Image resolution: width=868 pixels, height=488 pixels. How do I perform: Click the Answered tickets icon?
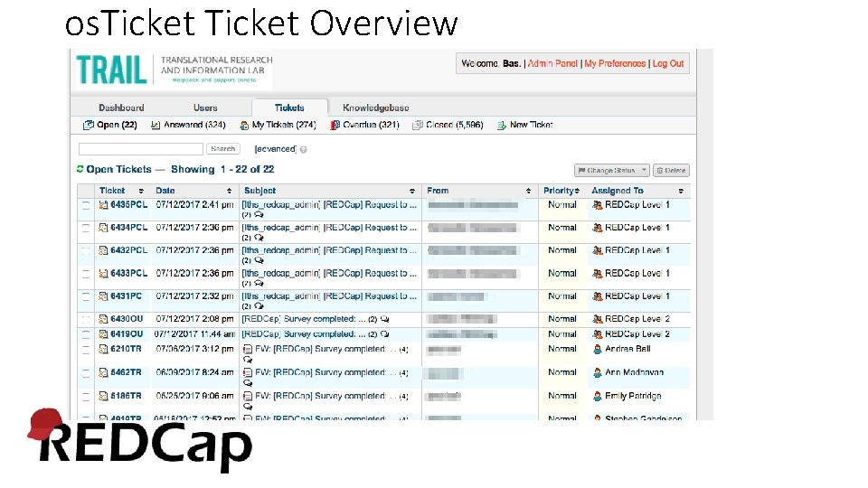[x=156, y=125]
